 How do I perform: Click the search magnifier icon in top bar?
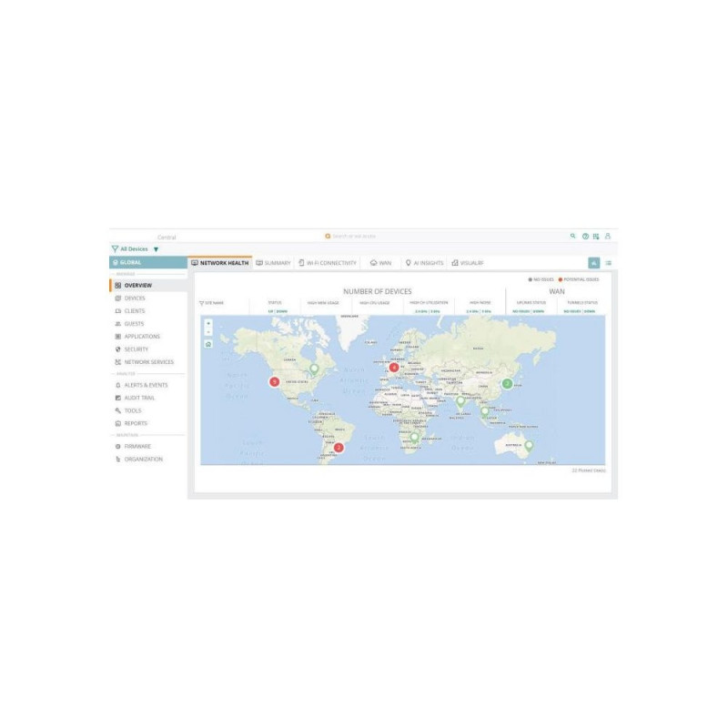572,236
